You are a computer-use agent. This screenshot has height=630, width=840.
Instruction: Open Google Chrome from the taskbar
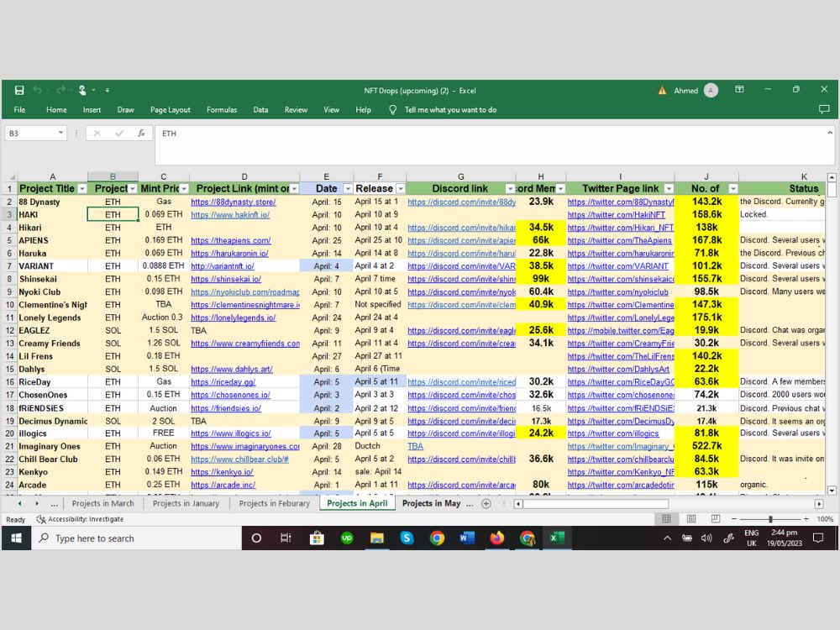point(437,538)
